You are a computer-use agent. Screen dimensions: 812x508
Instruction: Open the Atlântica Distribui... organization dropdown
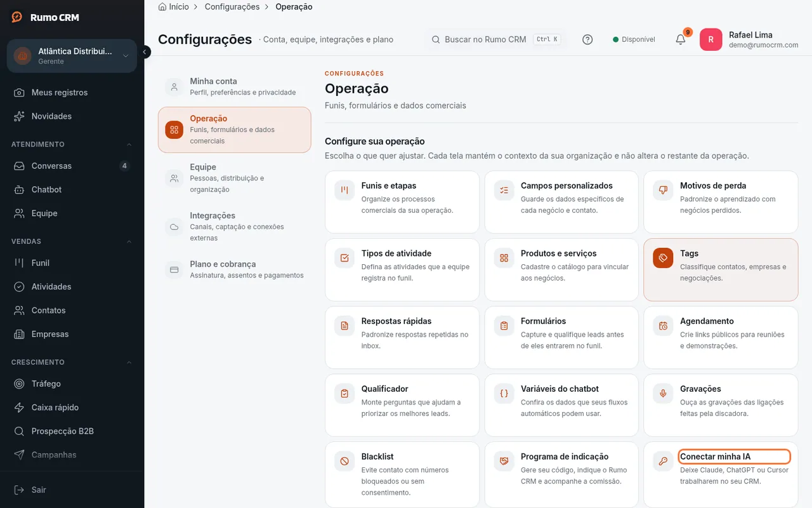[72, 56]
